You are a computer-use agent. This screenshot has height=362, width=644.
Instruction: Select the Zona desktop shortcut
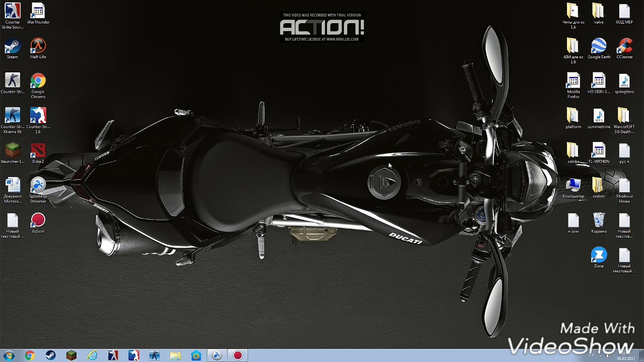[599, 258]
